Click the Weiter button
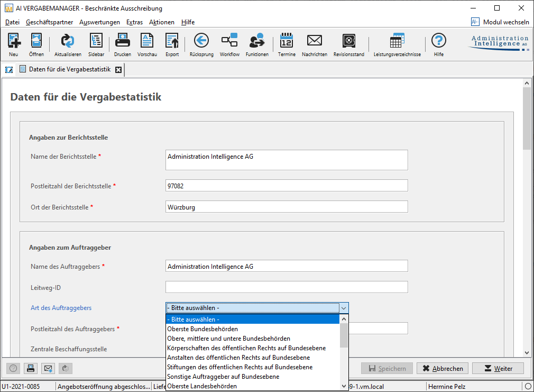534x392 pixels. [498, 369]
